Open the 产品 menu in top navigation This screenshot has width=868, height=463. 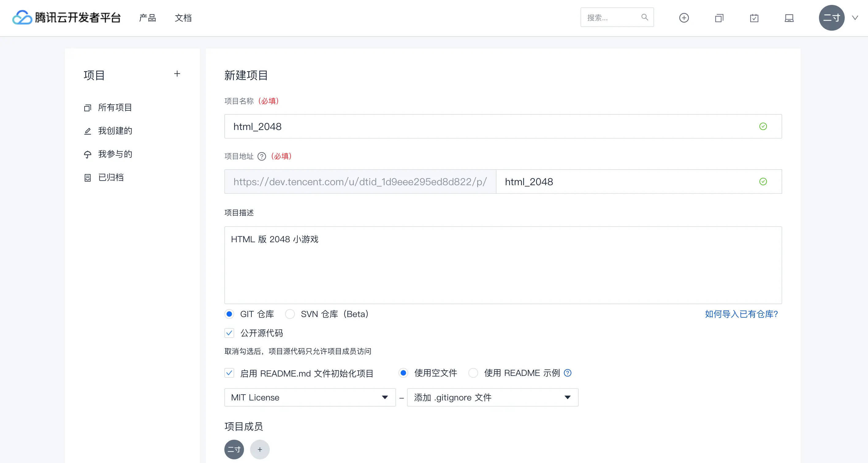pos(147,18)
